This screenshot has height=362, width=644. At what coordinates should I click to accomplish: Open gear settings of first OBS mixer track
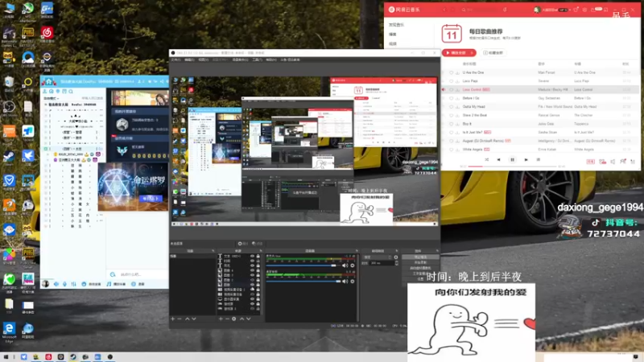[x=353, y=265]
